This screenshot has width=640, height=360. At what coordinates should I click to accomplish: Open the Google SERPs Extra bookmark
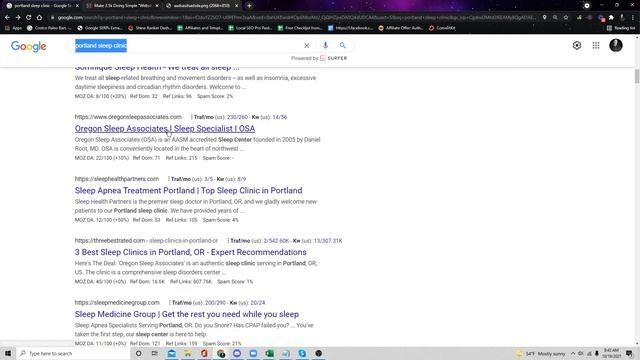coord(100,28)
